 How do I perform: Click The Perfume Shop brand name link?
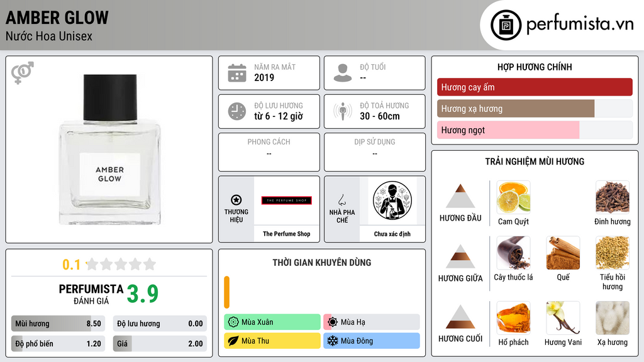point(287,234)
